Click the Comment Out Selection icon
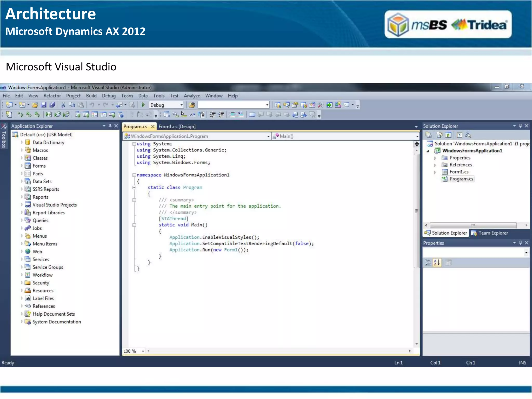532x399 pixels. [x=232, y=115]
